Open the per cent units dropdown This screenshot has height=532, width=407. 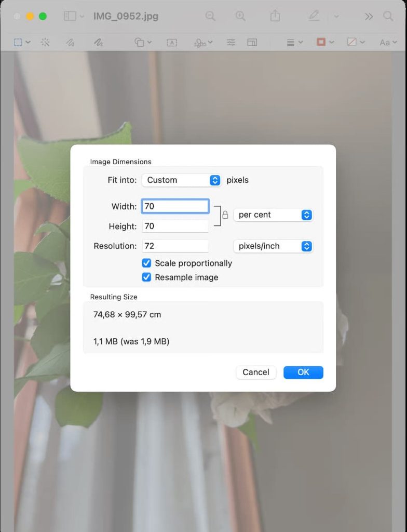273,215
